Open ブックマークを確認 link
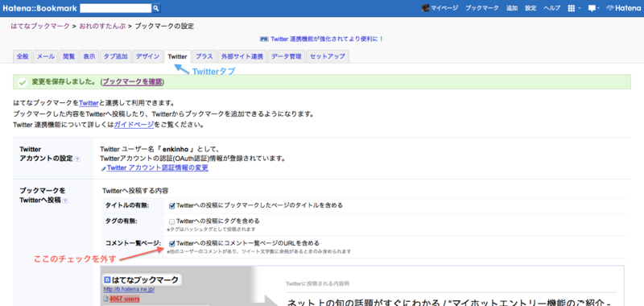 pyautogui.click(x=132, y=82)
